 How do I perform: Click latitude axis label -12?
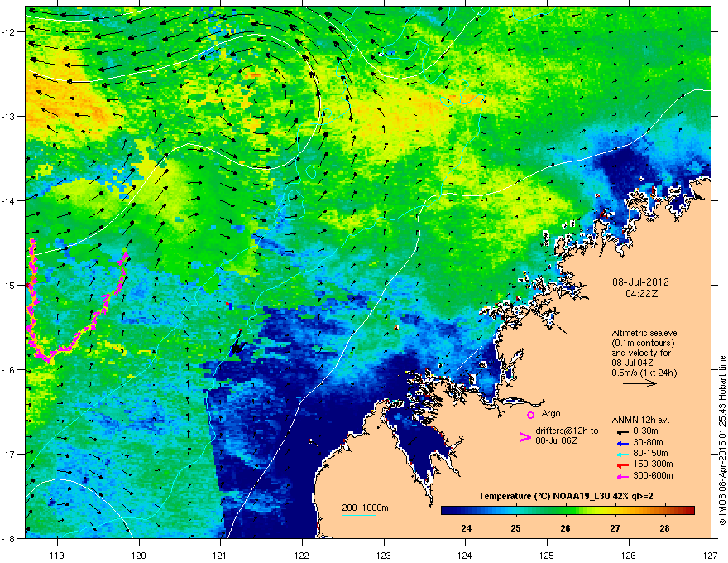click(x=9, y=32)
